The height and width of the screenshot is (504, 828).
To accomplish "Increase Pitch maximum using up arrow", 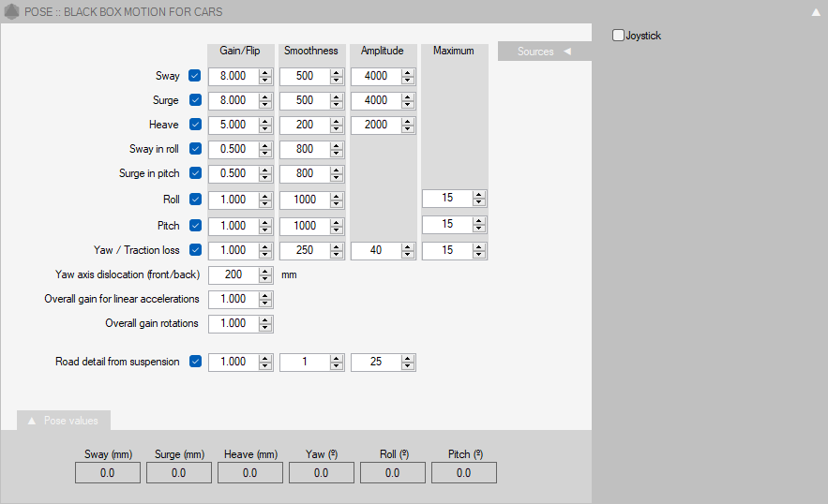I will (479, 221).
